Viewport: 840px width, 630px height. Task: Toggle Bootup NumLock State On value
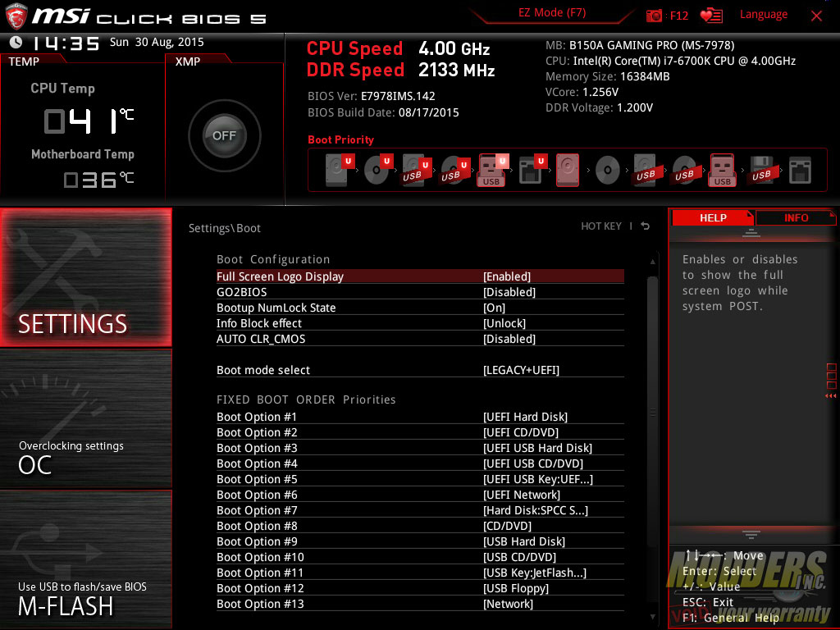pyautogui.click(x=495, y=308)
